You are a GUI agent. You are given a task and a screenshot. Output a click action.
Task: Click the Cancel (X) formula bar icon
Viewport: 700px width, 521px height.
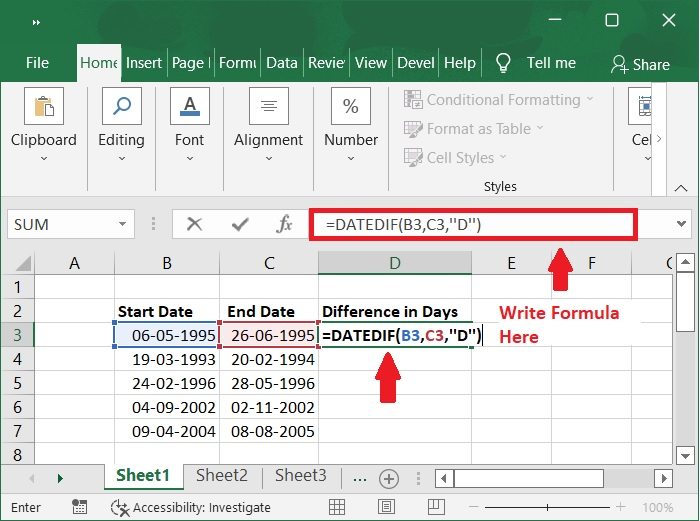point(195,225)
